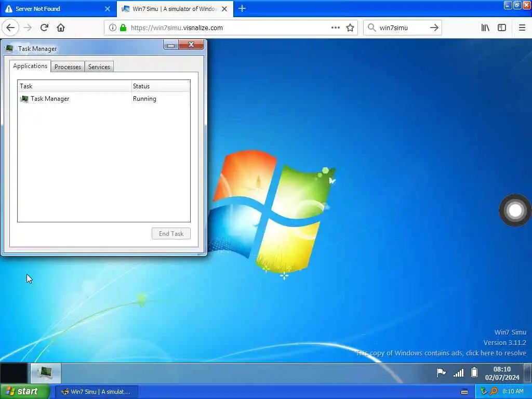Select the Task Manager row in the list

104,99
